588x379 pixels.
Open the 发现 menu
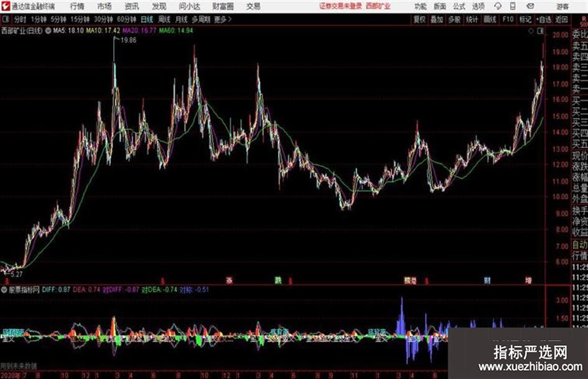coord(159,6)
